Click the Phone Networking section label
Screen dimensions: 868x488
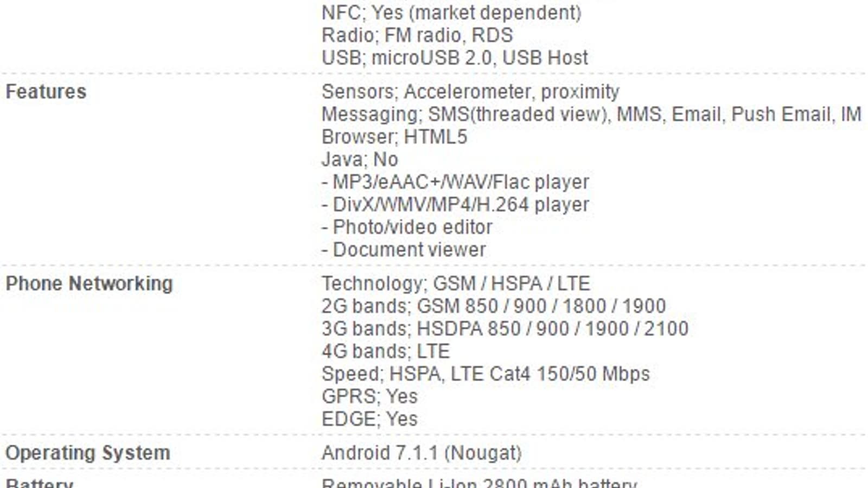click(89, 284)
